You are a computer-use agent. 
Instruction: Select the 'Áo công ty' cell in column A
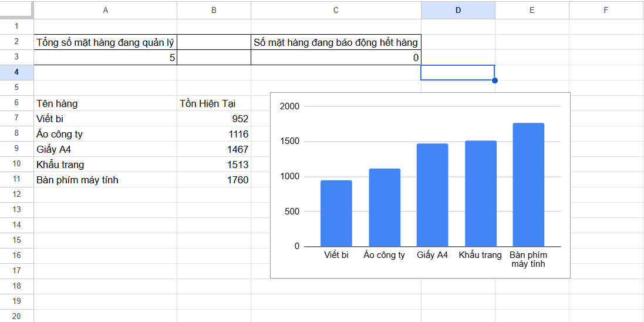pos(106,133)
